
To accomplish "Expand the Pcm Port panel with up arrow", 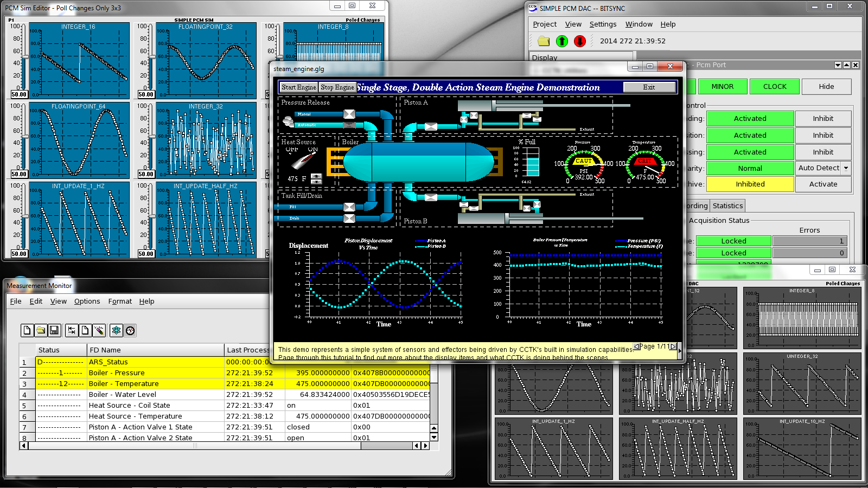I will pyautogui.click(x=846, y=65).
